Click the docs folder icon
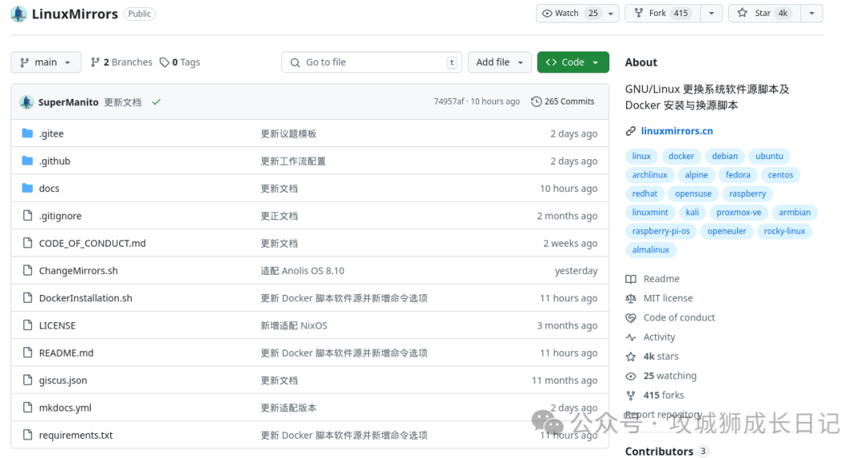Image resolution: width=868 pixels, height=458 pixels. pos(27,188)
